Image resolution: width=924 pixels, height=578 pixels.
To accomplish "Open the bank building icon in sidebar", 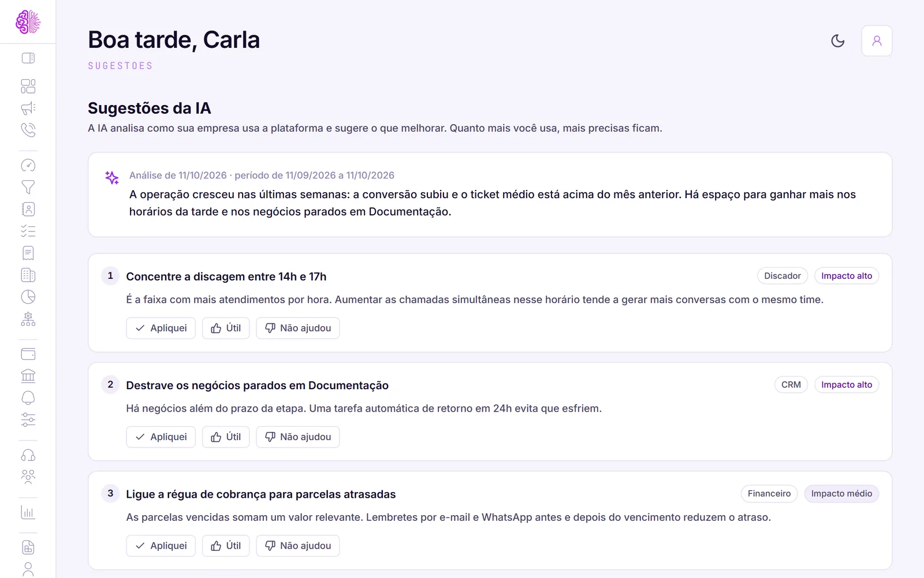I will point(28,376).
